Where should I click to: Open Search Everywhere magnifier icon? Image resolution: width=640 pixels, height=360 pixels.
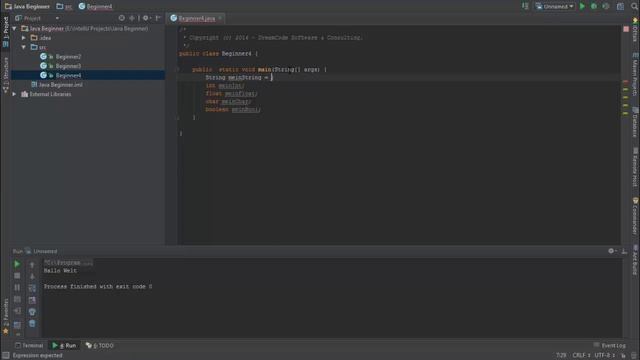pos(634,6)
